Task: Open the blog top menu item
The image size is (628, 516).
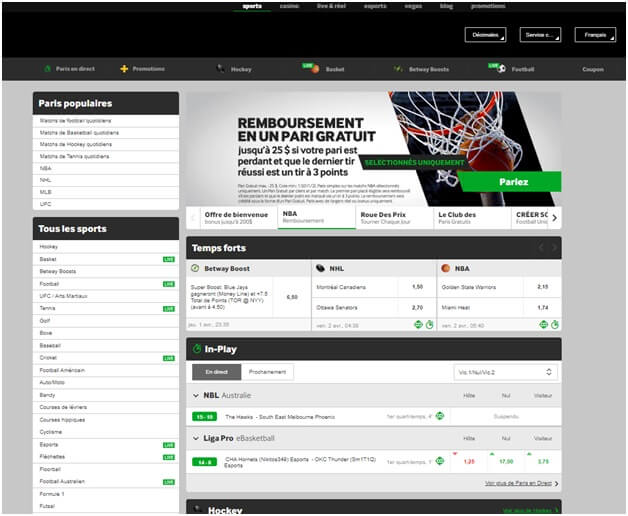Action: pos(446,6)
